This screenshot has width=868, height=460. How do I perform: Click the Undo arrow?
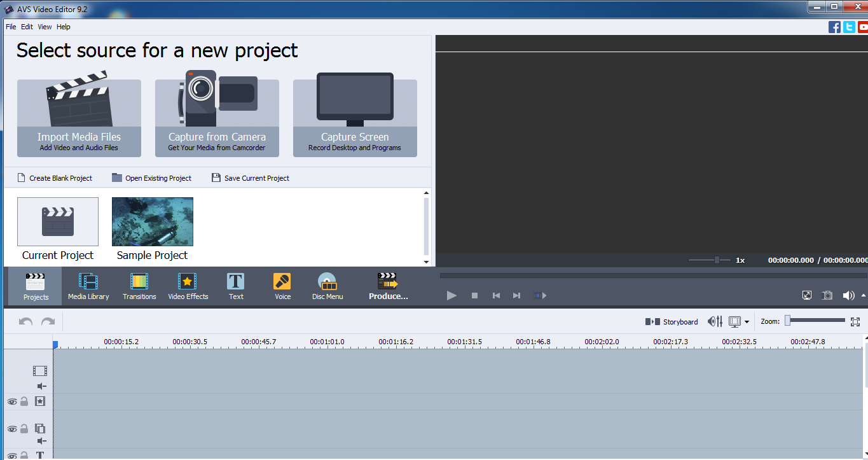tap(26, 322)
